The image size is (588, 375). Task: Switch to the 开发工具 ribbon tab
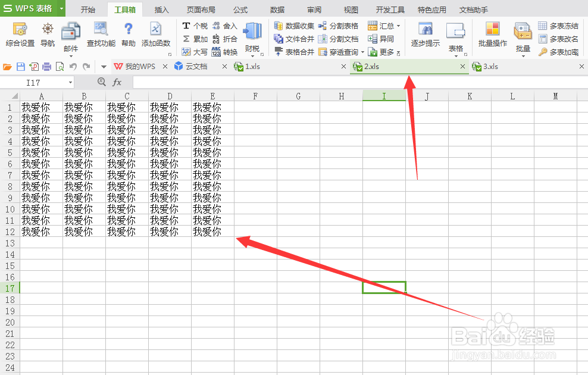coord(390,10)
